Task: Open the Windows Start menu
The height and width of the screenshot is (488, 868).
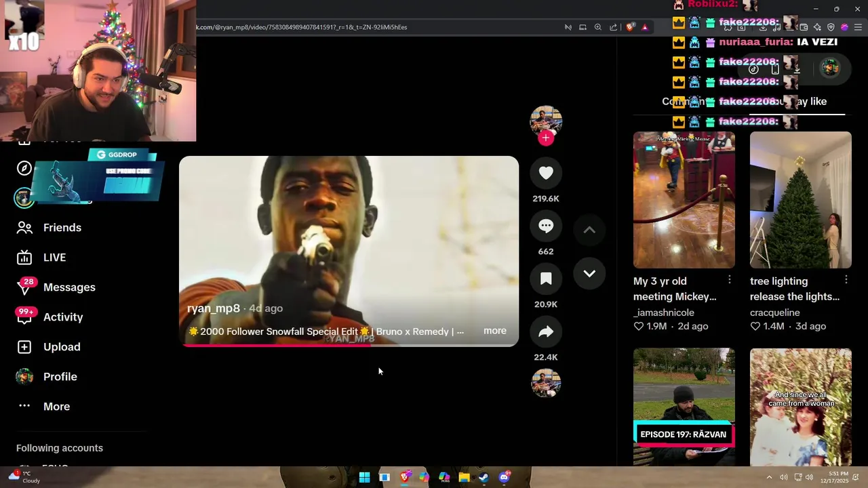Action: (x=364, y=477)
